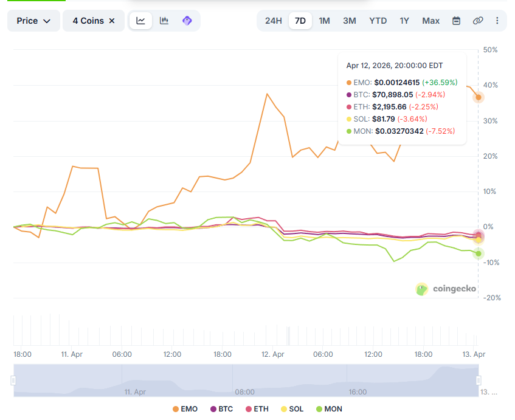Select the purple diamond chart icon
This screenshot has width=515, height=420.
tap(187, 21)
